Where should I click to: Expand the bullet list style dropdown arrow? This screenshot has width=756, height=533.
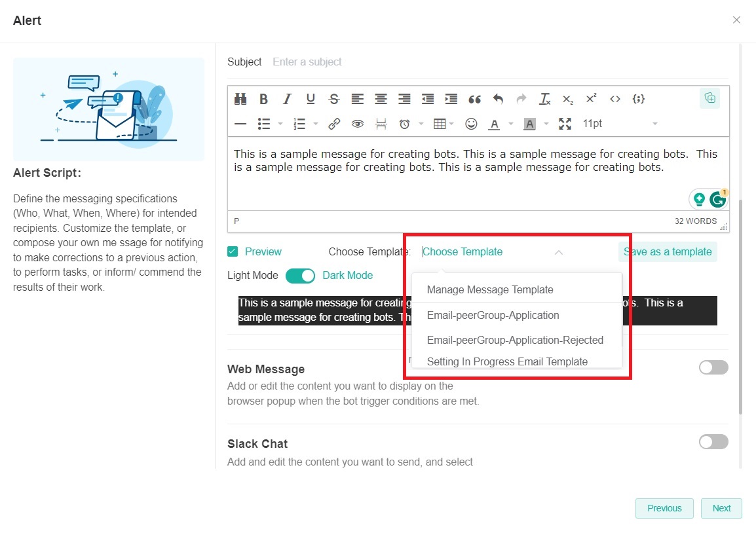click(280, 123)
